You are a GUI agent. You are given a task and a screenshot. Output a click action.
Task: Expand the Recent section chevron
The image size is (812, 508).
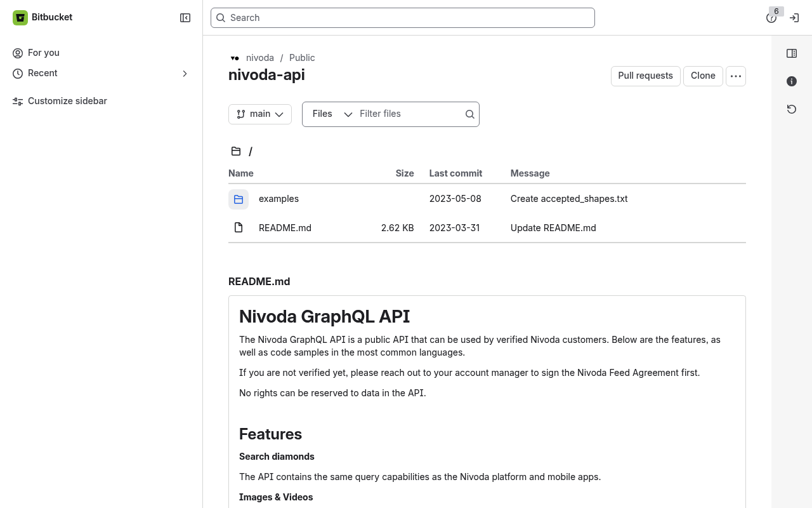coord(185,74)
